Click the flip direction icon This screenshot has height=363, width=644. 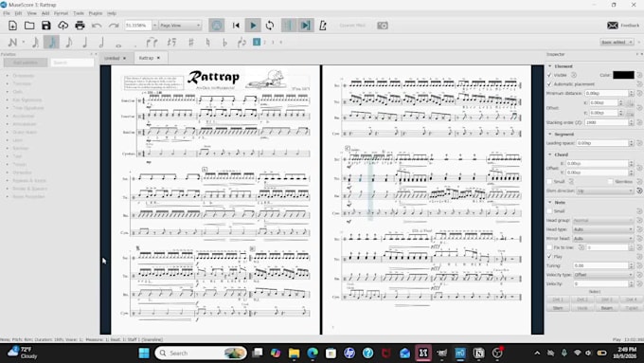[x=241, y=43]
